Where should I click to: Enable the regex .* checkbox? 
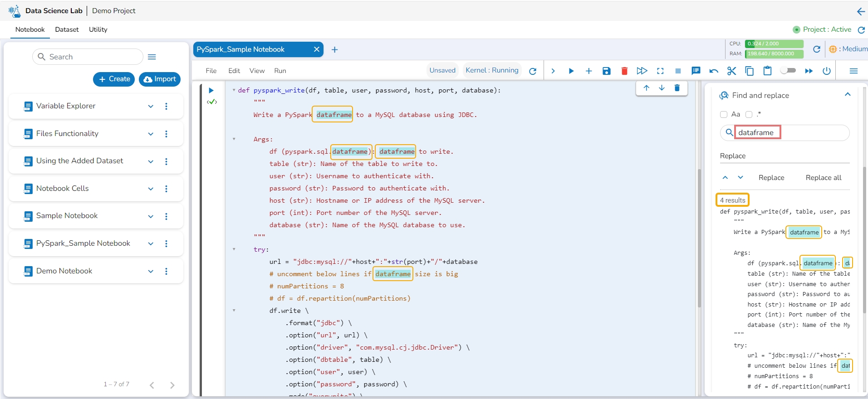749,115
